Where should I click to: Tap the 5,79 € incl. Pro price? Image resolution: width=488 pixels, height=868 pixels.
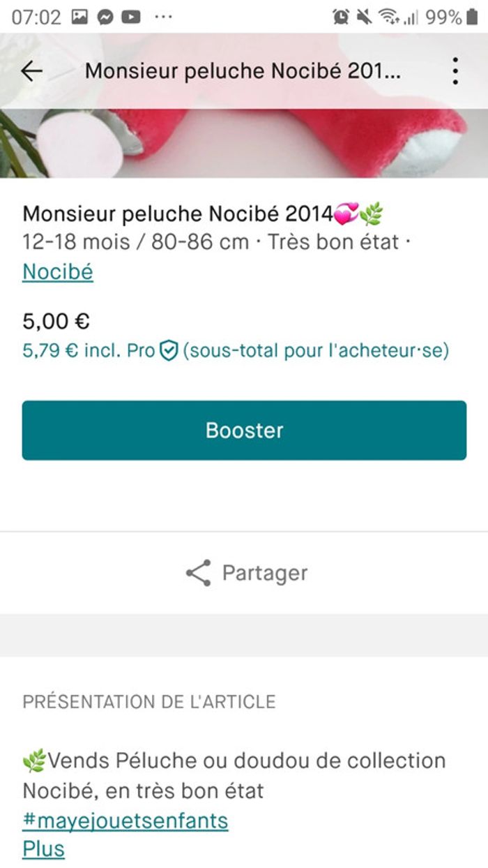click(87, 350)
